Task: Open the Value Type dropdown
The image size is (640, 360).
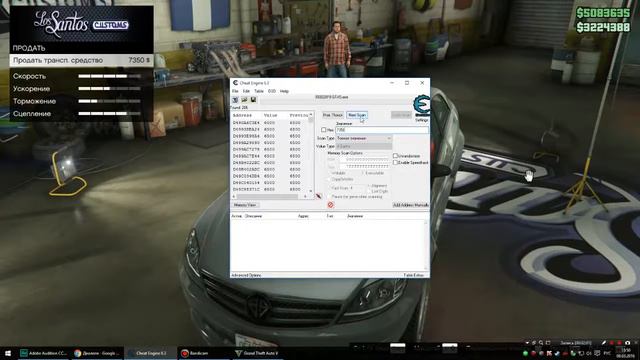Action: tap(364, 146)
